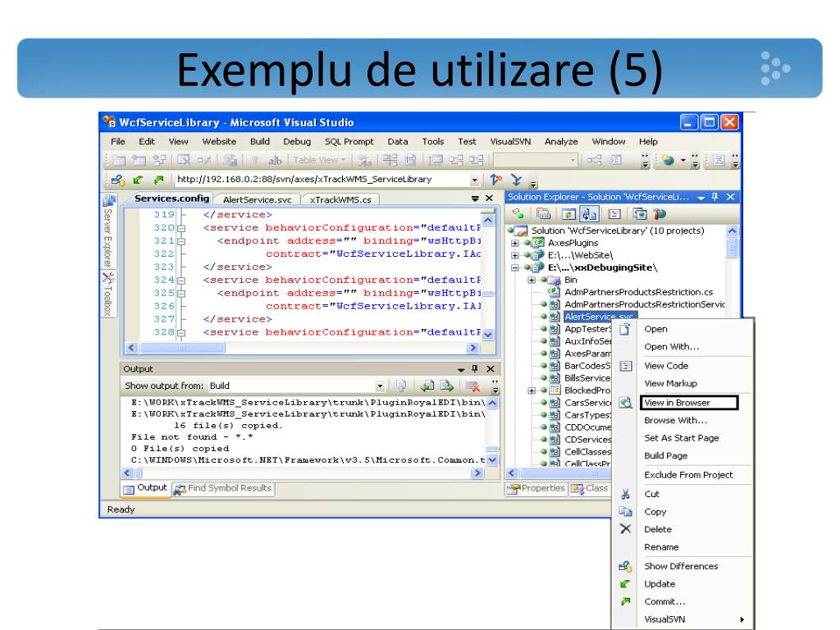Collapse code region at line 324
This screenshot has height=630, width=840.
click(181, 281)
